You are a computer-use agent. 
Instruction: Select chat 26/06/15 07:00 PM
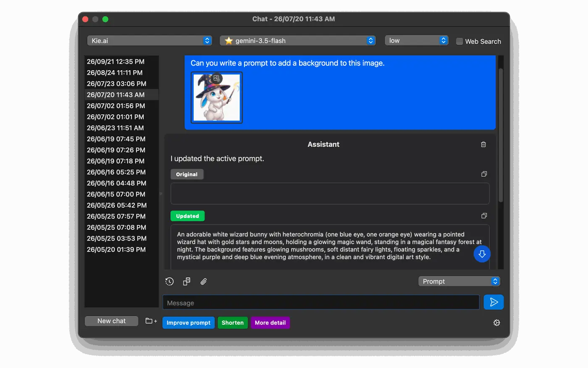[121, 194]
